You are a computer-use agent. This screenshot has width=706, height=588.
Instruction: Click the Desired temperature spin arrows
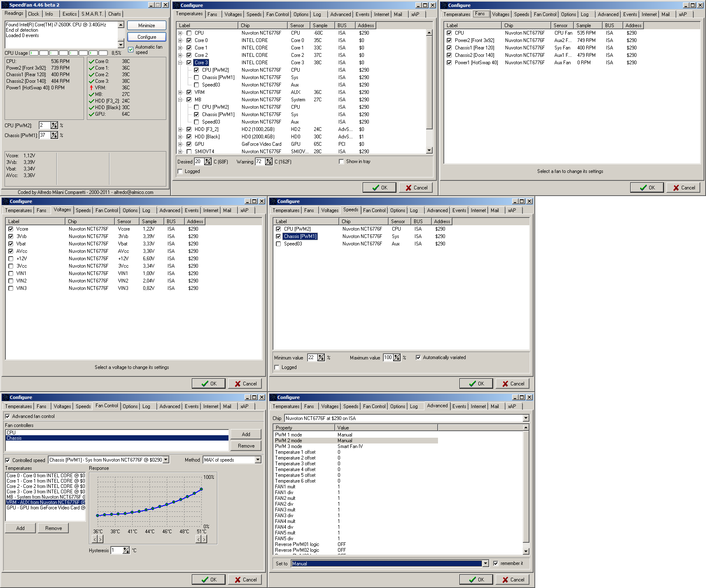[208, 161]
